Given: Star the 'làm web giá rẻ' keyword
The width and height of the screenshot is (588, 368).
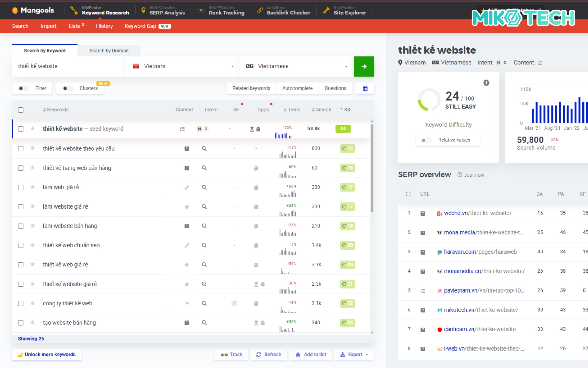Looking at the screenshot, I should [32, 187].
